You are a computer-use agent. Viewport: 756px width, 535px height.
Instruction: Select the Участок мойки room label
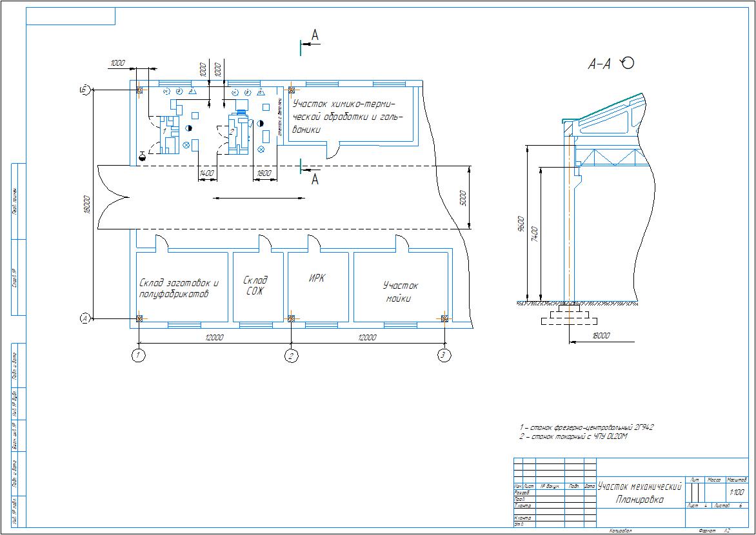tap(401, 292)
